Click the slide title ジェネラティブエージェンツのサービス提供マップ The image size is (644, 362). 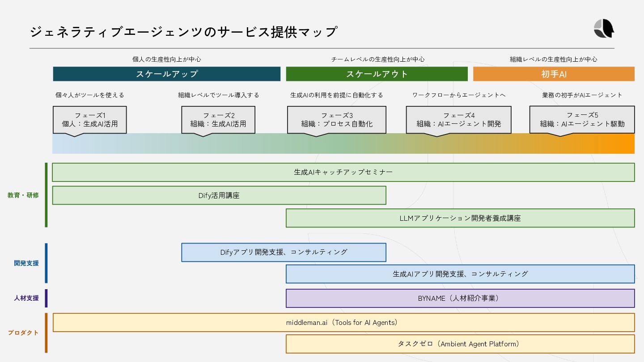click(x=183, y=32)
